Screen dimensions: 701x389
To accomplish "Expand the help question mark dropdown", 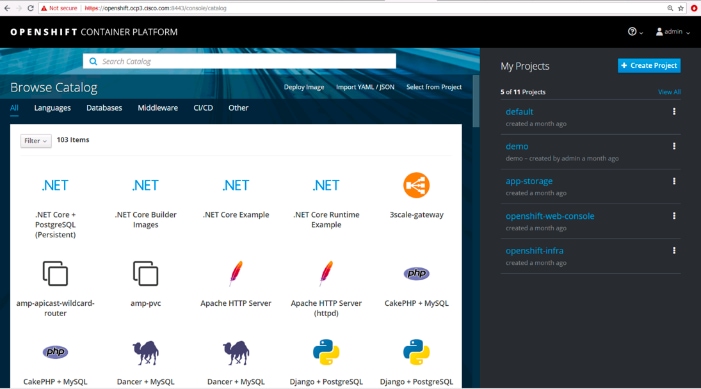I will [635, 32].
